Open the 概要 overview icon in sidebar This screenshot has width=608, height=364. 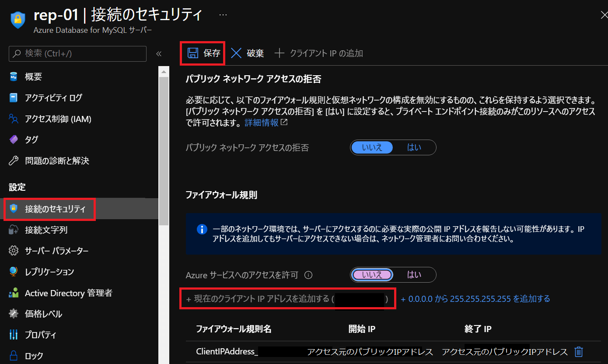(14, 77)
